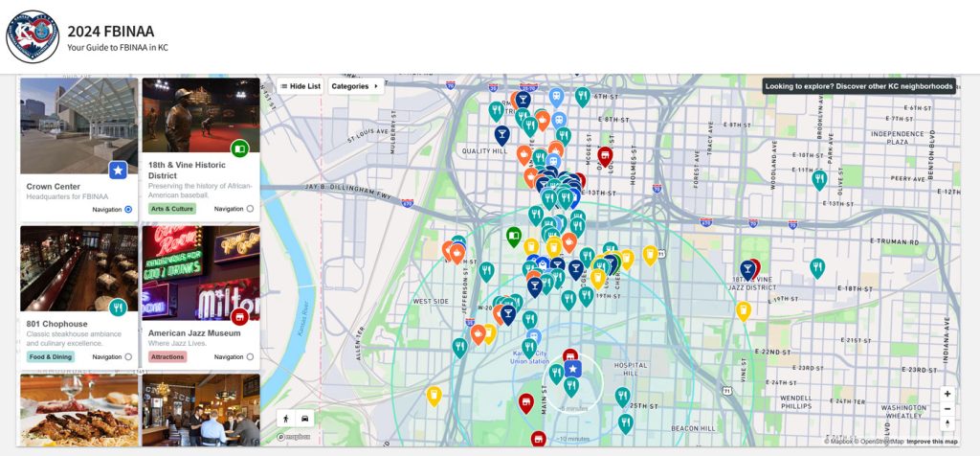Reset map compass bearing
This screenshot has width=980, height=456.
point(947,424)
